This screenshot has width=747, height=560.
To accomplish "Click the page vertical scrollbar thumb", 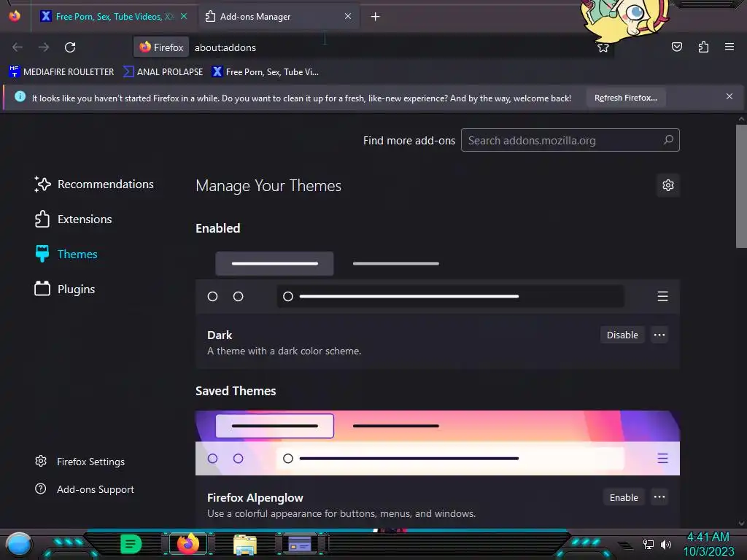I will coord(741,186).
